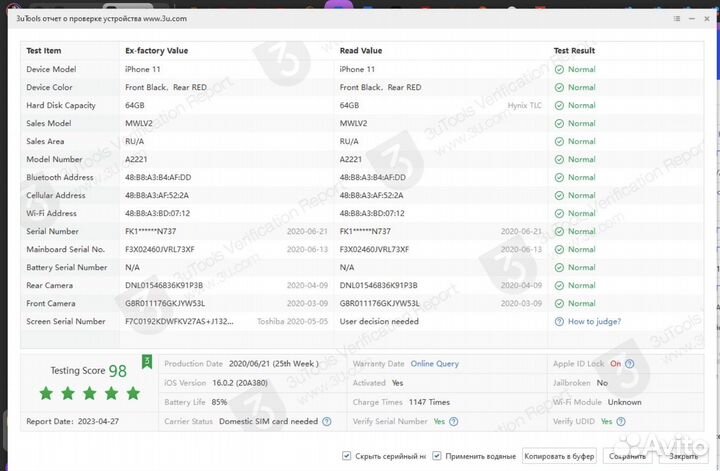Click help icon beside Carrier Status

326,421
